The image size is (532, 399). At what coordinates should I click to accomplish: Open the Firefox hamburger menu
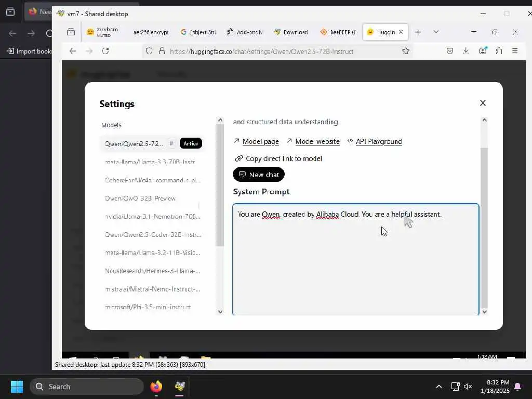tap(515, 51)
